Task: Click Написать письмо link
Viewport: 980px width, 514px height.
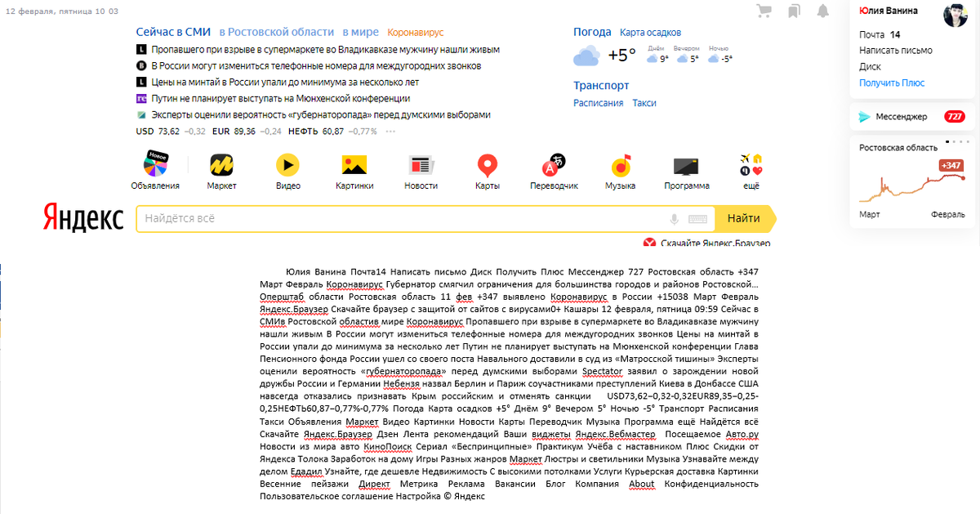Action: 896,51
